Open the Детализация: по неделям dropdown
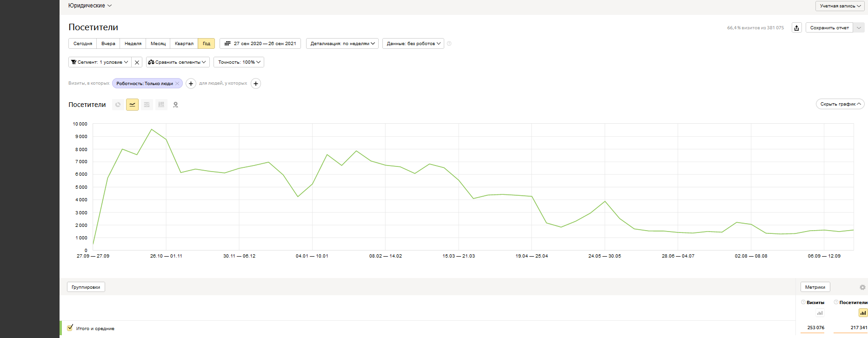This screenshot has width=868, height=338. (342, 44)
